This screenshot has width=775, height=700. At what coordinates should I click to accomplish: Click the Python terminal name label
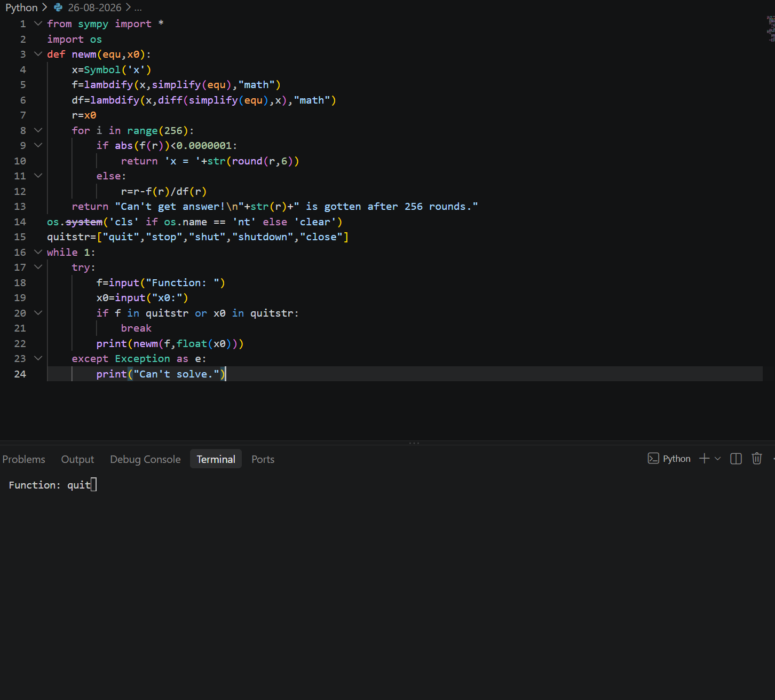(677, 459)
